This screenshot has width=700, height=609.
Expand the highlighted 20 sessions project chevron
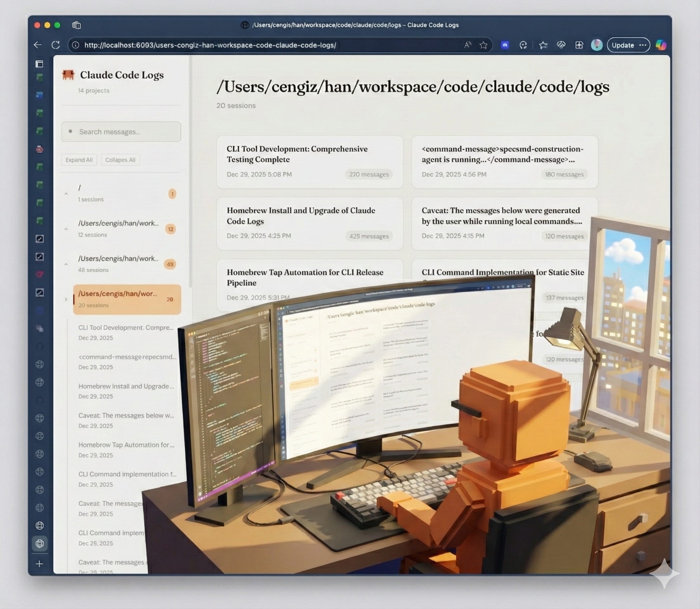pyautogui.click(x=66, y=299)
